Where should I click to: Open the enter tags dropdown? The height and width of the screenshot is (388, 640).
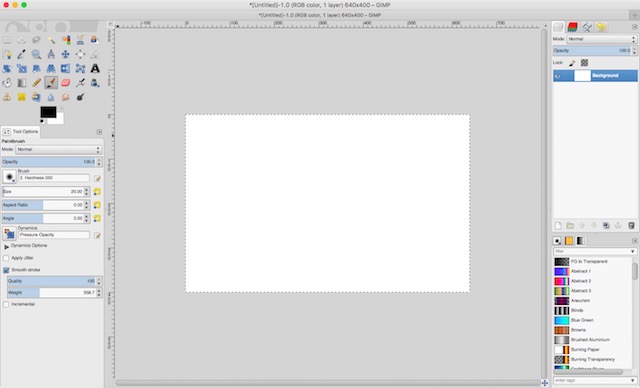click(632, 381)
